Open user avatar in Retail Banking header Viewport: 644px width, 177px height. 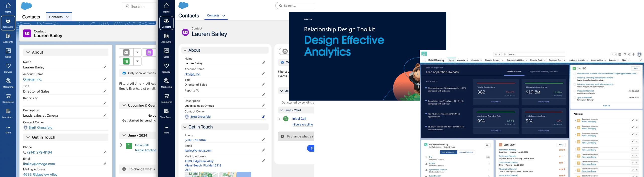click(639, 54)
